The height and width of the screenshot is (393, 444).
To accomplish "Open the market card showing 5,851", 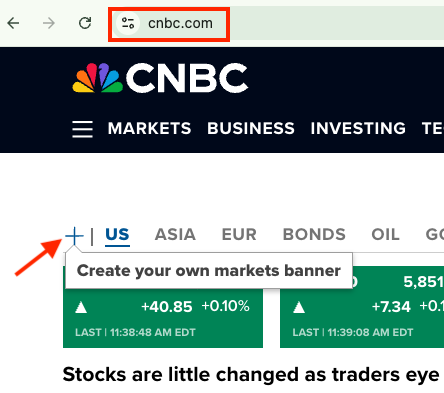I will point(362,307).
